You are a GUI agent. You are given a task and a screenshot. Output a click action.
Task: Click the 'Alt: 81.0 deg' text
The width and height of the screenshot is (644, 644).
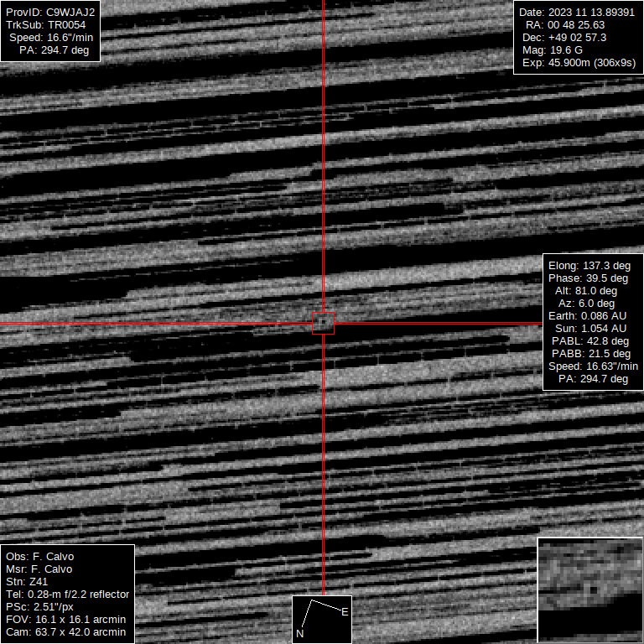pos(586,291)
